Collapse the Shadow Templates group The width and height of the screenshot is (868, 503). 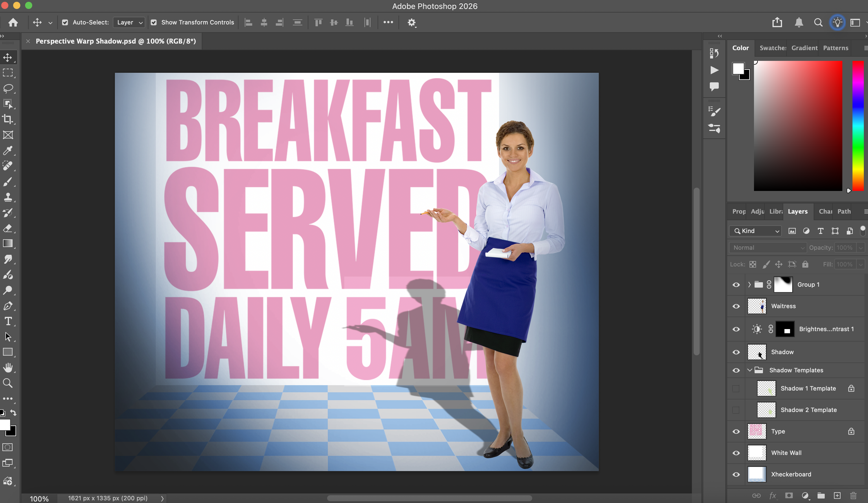coord(750,370)
